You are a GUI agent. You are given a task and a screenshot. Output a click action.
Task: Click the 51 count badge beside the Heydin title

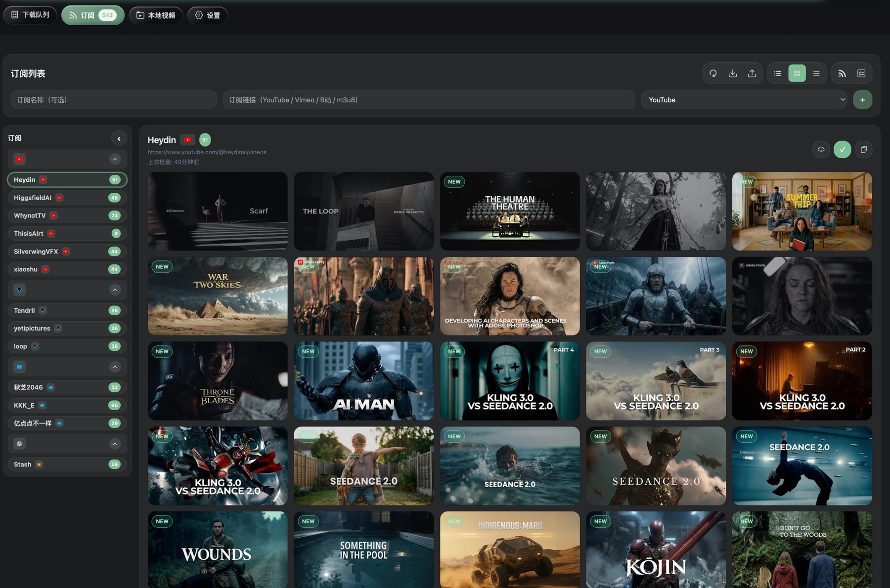click(205, 140)
